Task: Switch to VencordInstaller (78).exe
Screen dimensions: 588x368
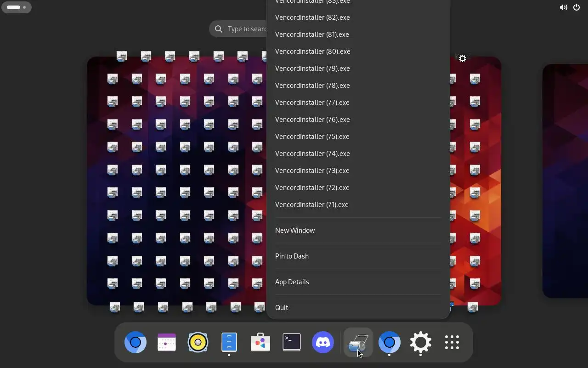Action: click(x=358, y=86)
